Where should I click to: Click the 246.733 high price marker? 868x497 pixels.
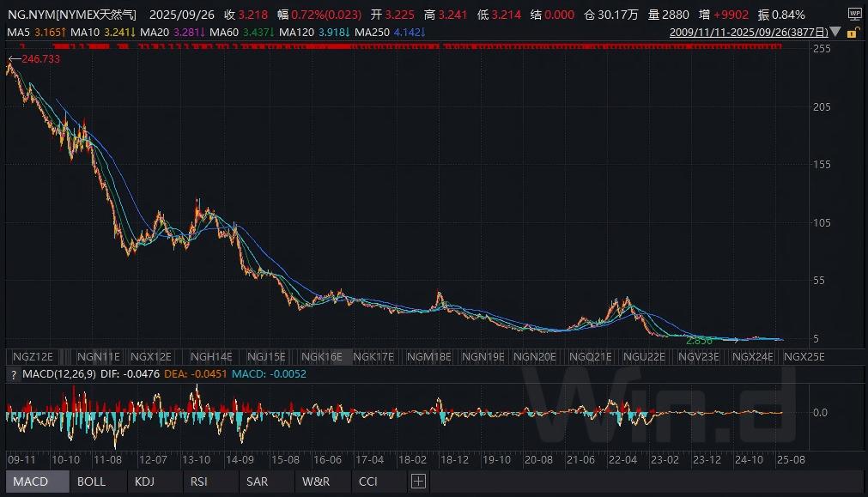pyautogui.click(x=36, y=59)
